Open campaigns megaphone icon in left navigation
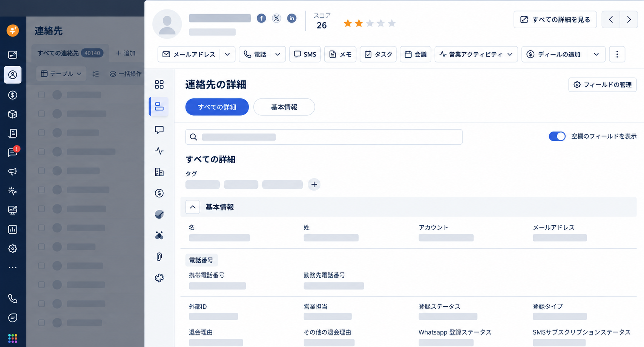 12,171
